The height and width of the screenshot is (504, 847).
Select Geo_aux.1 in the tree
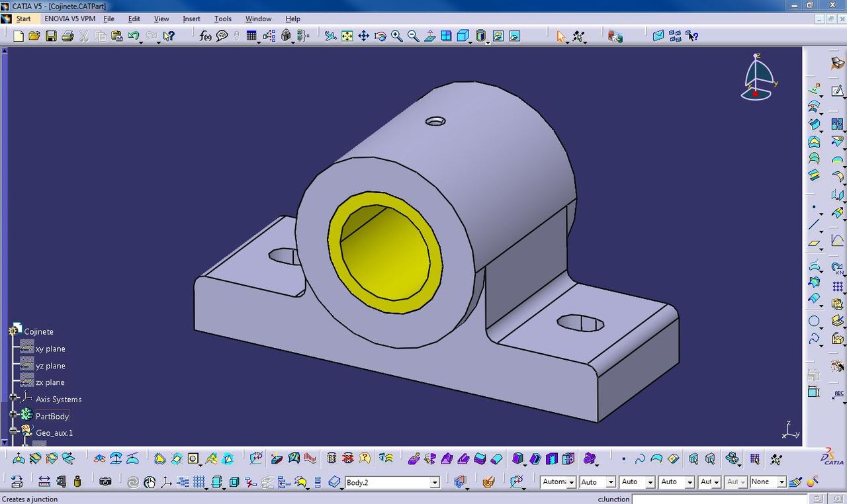point(54,433)
